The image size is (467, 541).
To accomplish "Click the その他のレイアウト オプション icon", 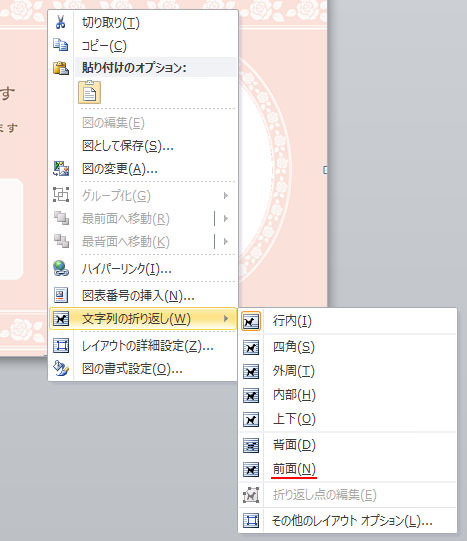I will [x=251, y=520].
